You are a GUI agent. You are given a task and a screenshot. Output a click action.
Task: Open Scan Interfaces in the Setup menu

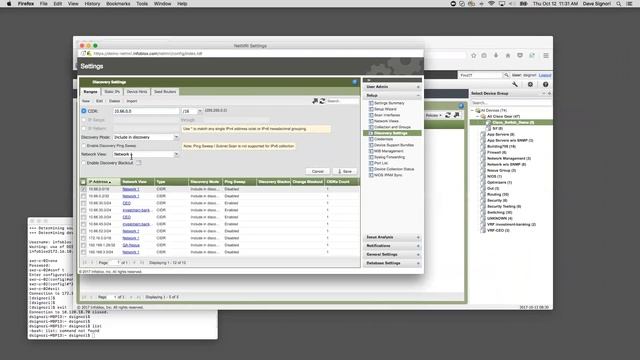pyautogui.click(x=387, y=115)
